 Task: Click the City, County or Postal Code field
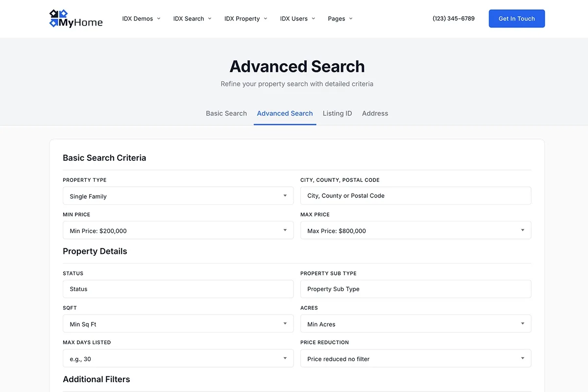pos(416,196)
